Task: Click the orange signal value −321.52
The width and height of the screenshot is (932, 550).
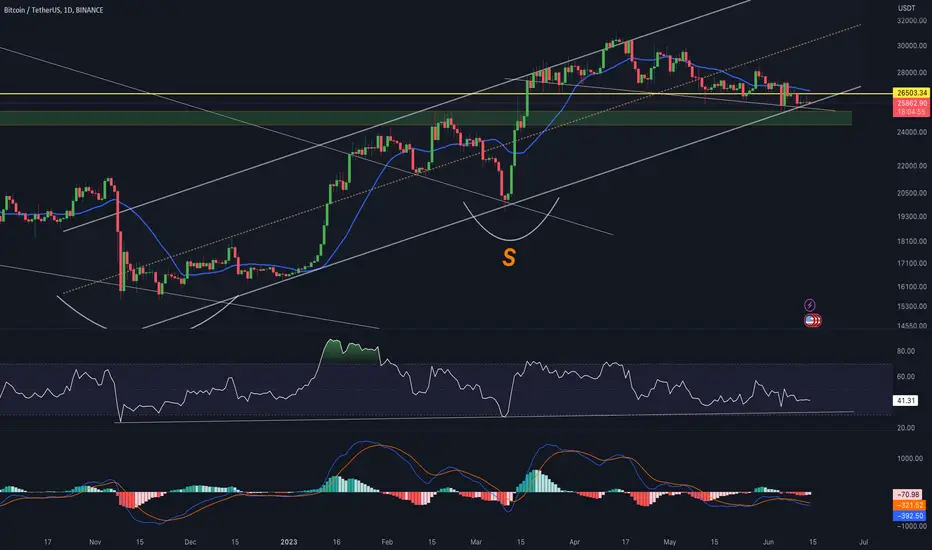Action: 909,505
